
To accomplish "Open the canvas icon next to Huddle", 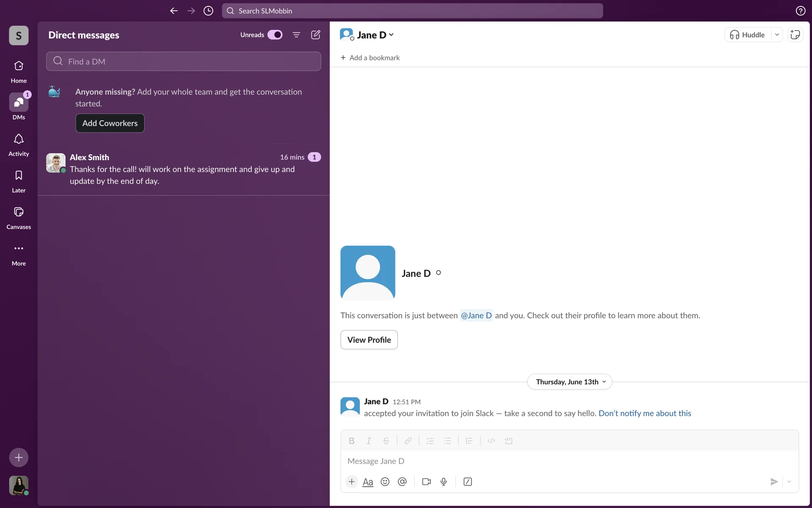I will point(795,35).
